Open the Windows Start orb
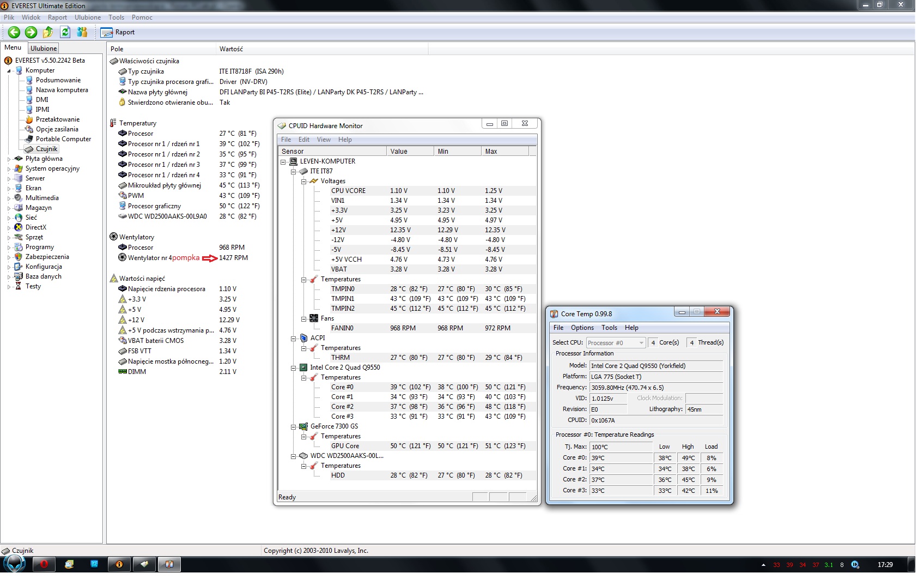 click(14, 564)
